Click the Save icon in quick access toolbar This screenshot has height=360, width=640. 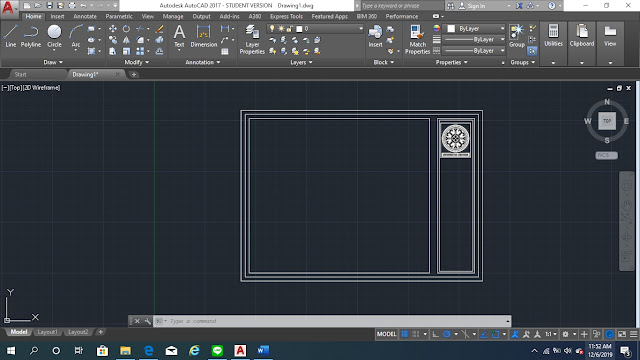tap(49, 6)
